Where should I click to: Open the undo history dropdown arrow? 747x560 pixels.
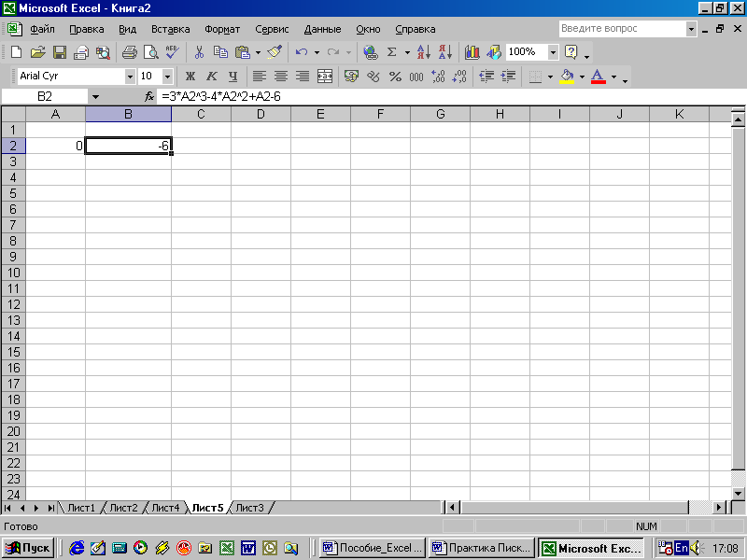coord(317,52)
